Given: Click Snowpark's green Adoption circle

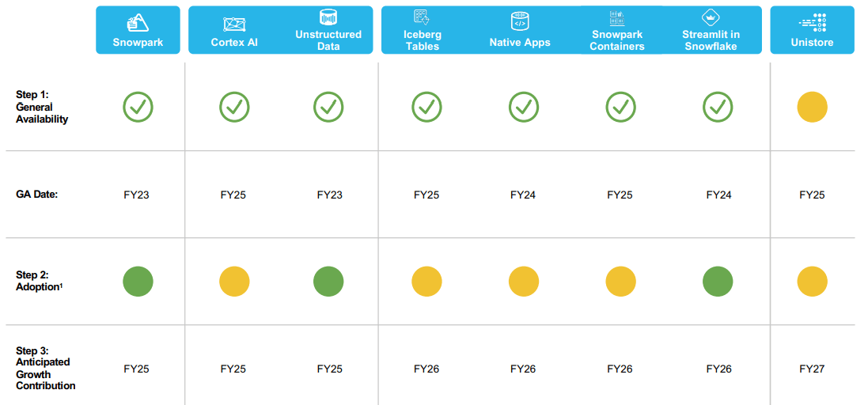Looking at the screenshot, I should (138, 282).
